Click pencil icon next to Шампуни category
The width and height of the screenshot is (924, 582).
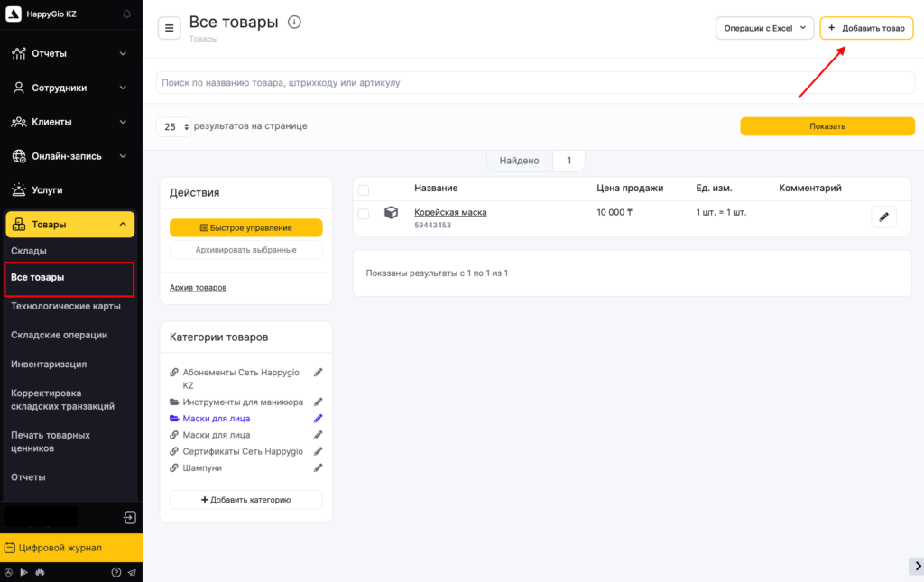click(x=318, y=467)
